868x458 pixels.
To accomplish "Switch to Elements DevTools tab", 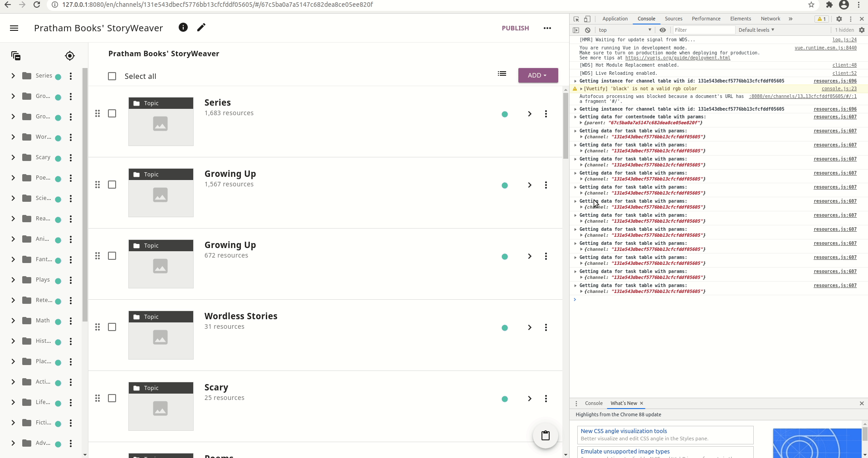I will [741, 19].
